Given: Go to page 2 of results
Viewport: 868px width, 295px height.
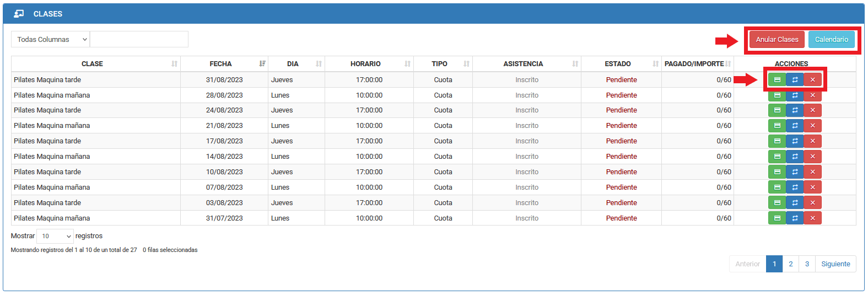Looking at the screenshot, I should point(791,264).
